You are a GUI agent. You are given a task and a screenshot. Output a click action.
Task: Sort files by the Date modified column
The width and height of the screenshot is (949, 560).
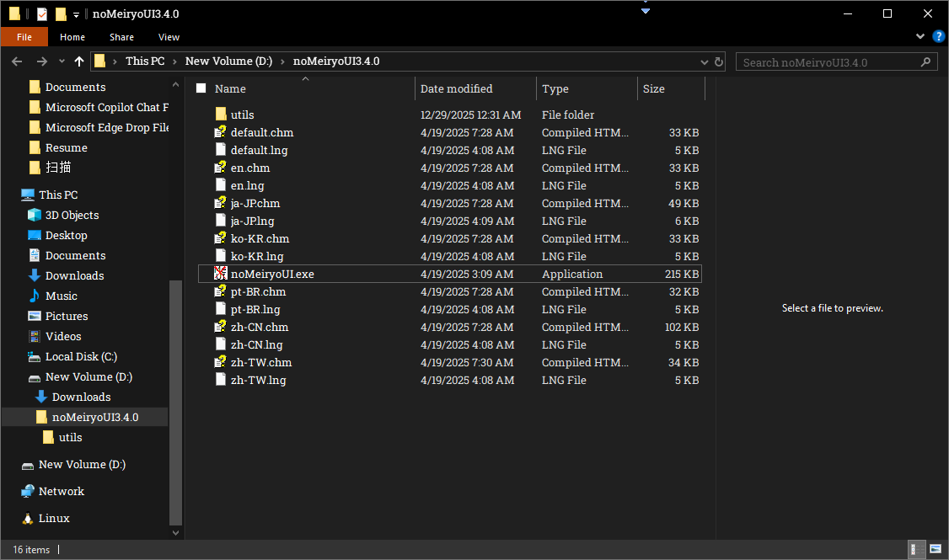coord(456,88)
